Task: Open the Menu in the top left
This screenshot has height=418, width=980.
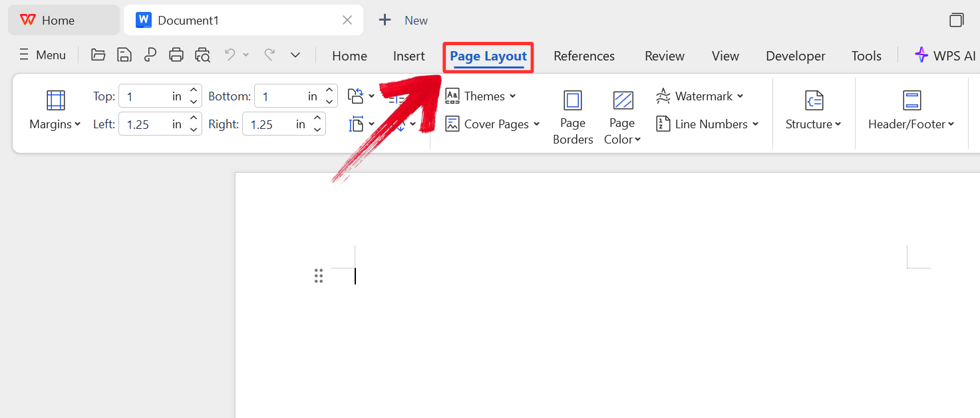Action: 42,54
